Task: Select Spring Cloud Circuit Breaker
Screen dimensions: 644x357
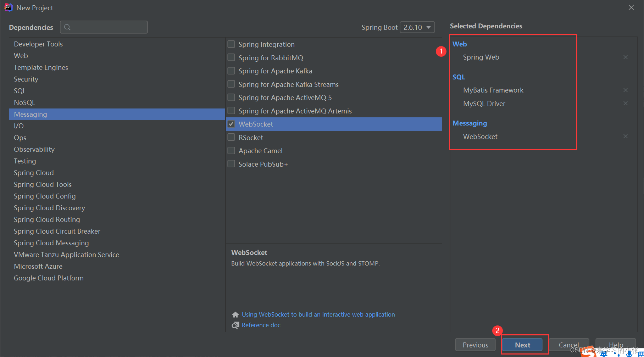Action: coord(117,231)
